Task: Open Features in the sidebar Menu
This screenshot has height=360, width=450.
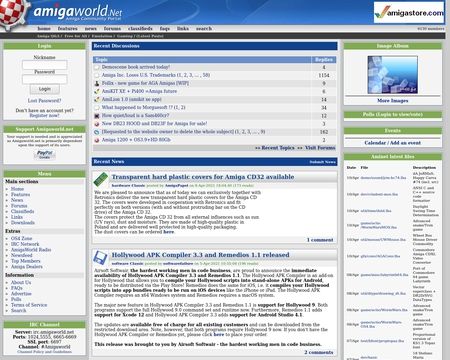Action: click(x=20, y=195)
